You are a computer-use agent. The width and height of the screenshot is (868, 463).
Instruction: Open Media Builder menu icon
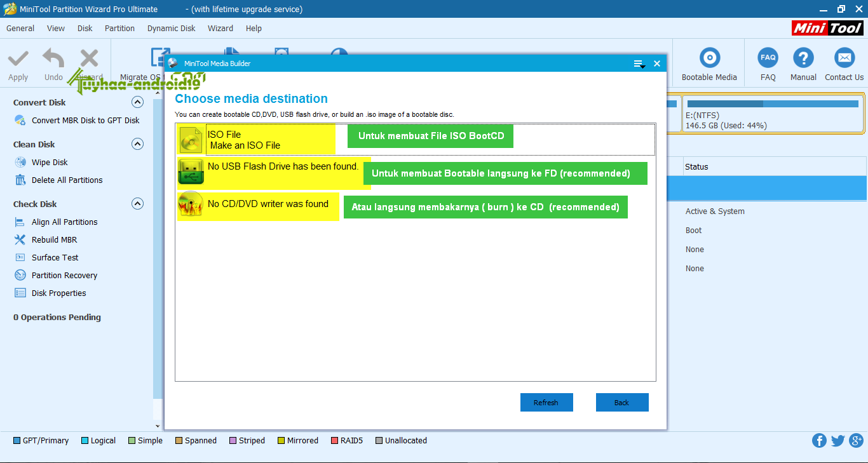(639, 64)
